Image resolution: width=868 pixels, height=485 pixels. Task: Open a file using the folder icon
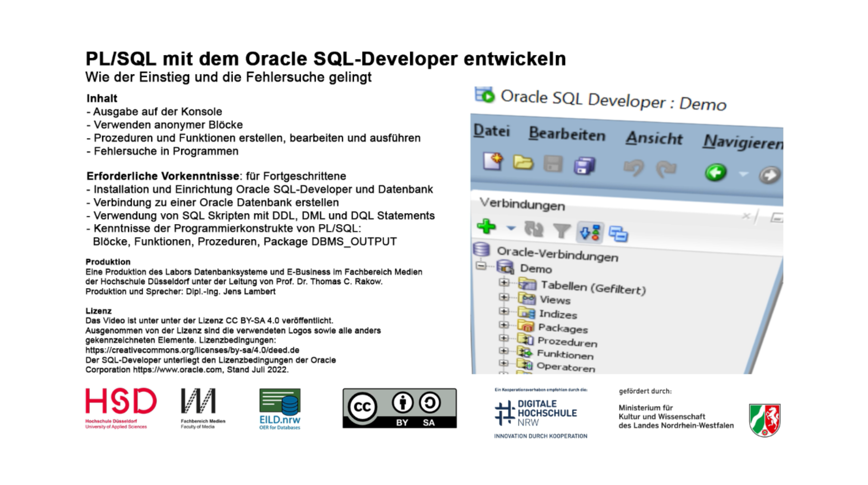click(522, 162)
